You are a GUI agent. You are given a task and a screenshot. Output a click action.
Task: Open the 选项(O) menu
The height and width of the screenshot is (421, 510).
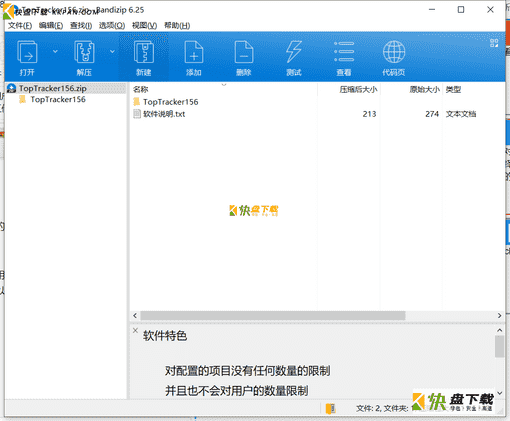coord(112,26)
